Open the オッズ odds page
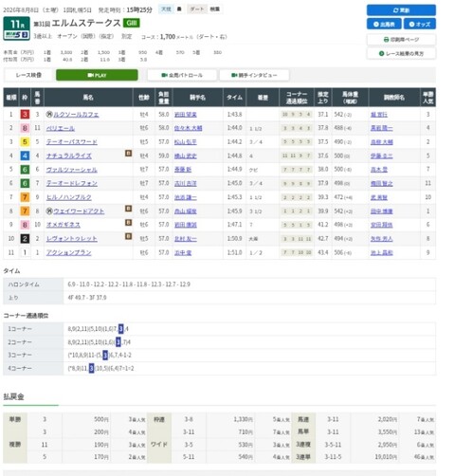Image resolution: width=455 pixels, height=476 pixels. tap(420, 24)
